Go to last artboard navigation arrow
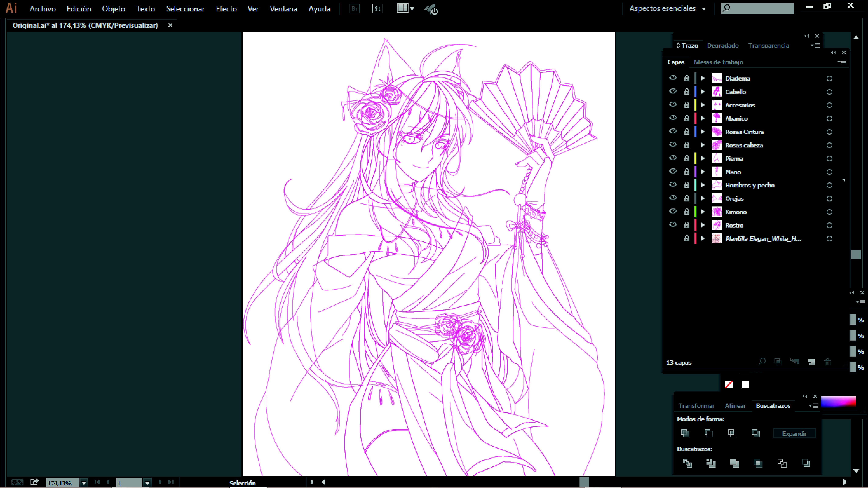Image resolution: width=868 pixels, height=488 pixels. 171,482
